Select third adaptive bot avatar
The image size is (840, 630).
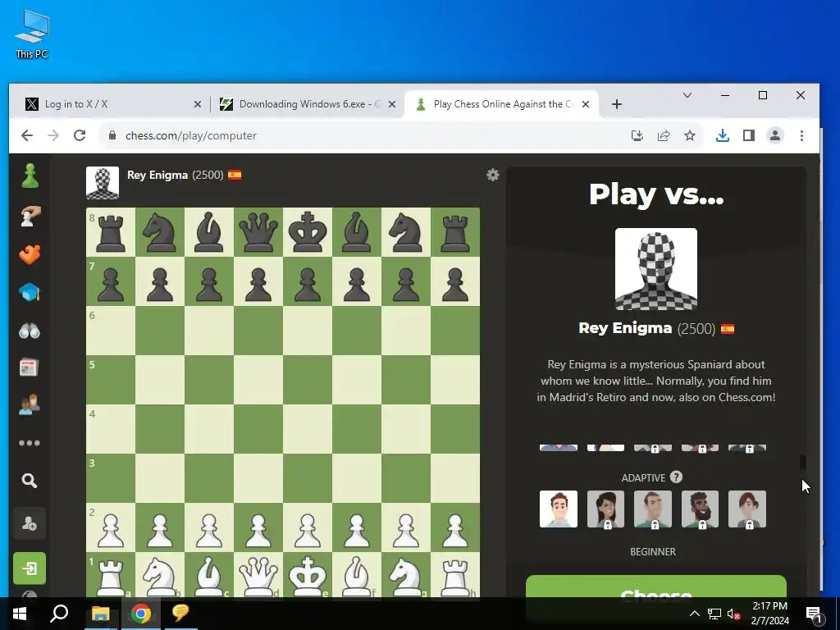(652, 509)
